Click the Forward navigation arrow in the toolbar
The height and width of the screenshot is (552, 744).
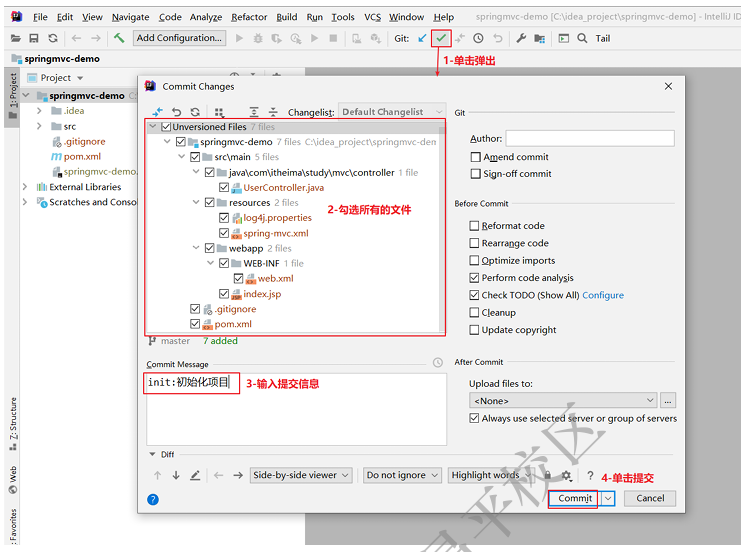96,38
